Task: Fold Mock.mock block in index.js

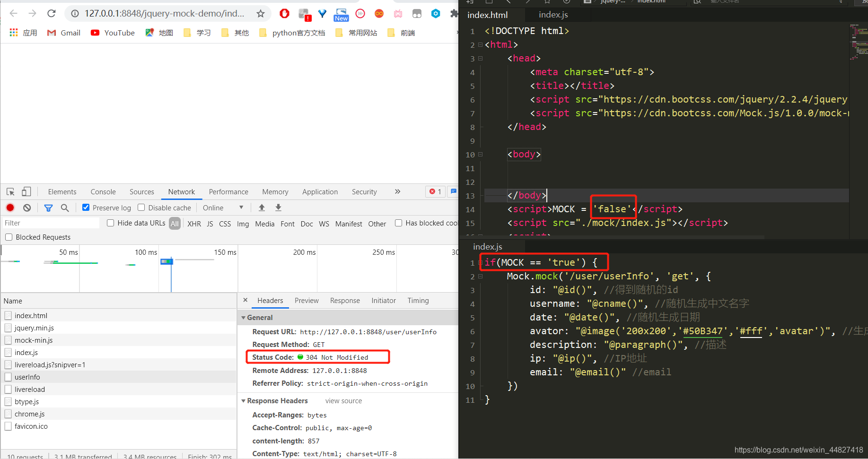Action: [x=480, y=276]
